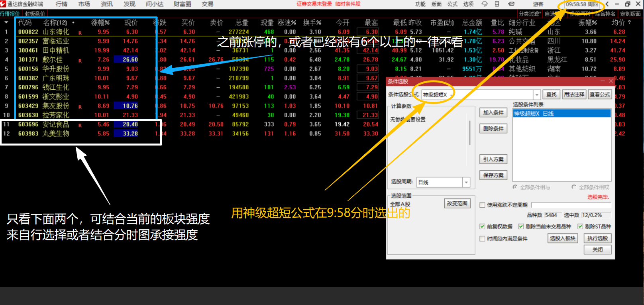
Task: Click the 游客 user label
Action: (538, 4)
